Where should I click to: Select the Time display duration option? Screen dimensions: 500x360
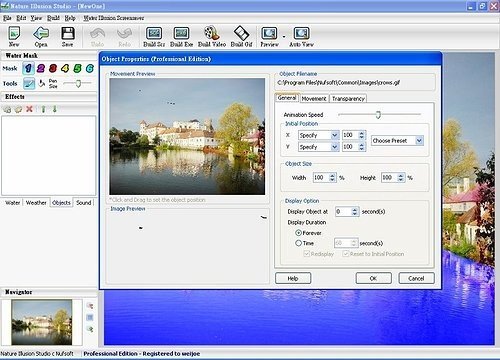[x=299, y=243]
